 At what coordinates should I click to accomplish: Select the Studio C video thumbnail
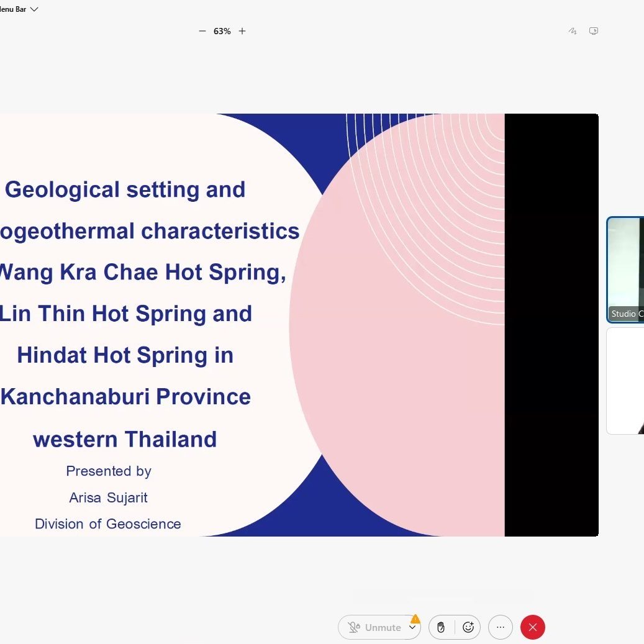point(625,270)
